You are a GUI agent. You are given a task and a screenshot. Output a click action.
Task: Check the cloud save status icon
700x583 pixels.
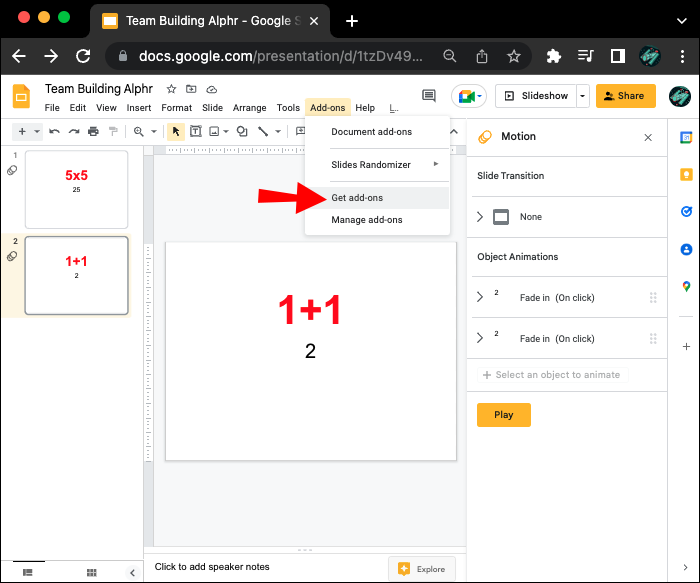point(211,89)
